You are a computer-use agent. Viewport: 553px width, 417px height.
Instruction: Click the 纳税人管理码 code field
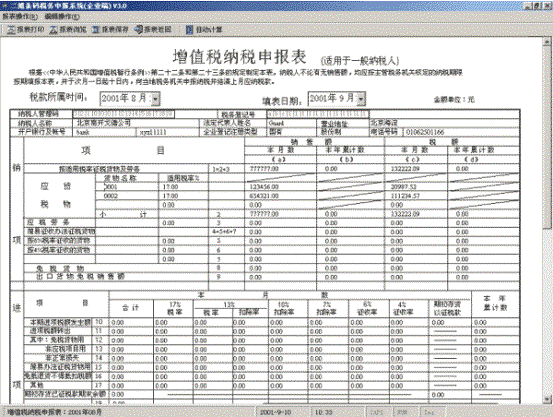123,114
